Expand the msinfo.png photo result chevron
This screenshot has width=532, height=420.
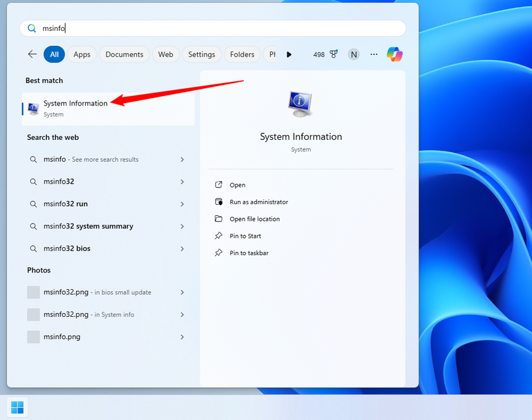pyautogui.click(x=182, y=337)
